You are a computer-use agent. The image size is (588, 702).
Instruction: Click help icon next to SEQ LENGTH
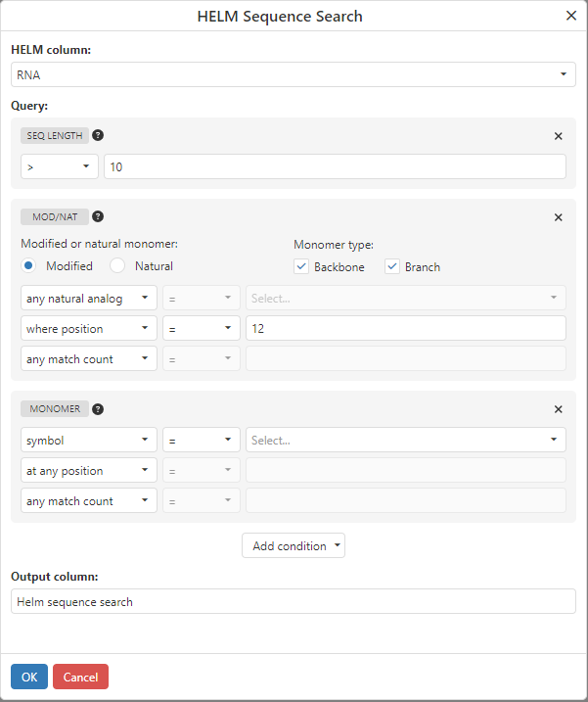(x=98, y=136)
